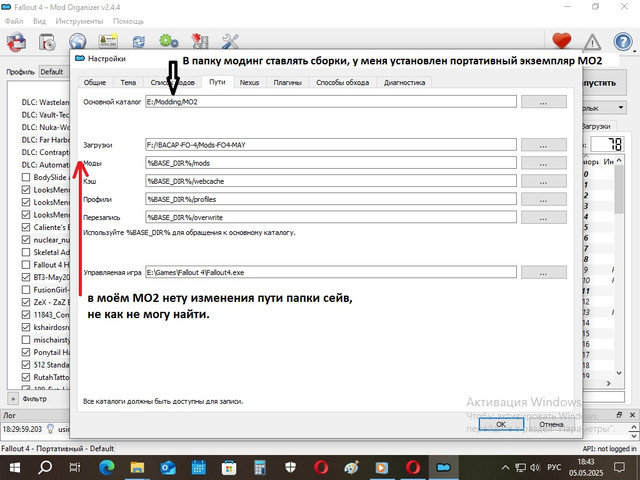
Task: Open the wrench and screwdriver Settings icon
Action: 230,41
